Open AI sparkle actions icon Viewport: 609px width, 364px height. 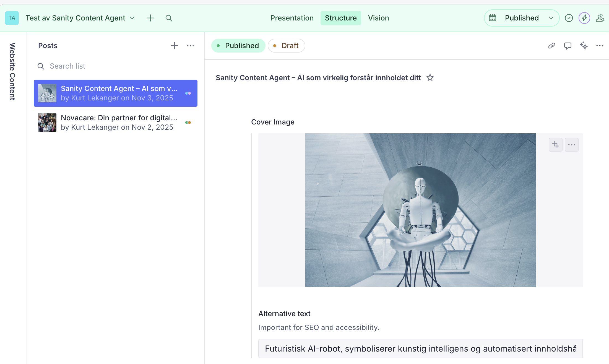tap(584, 46)
